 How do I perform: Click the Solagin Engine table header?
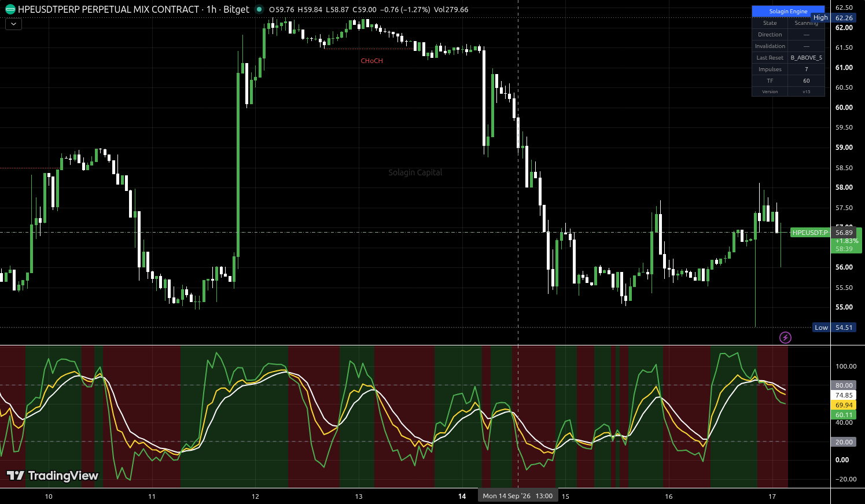(788, 12)
